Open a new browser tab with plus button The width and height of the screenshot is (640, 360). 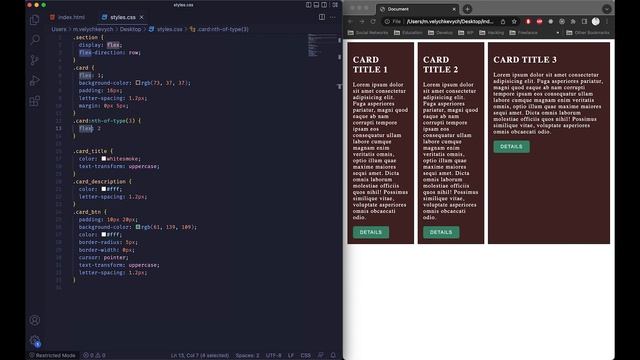tap(467, 9)
